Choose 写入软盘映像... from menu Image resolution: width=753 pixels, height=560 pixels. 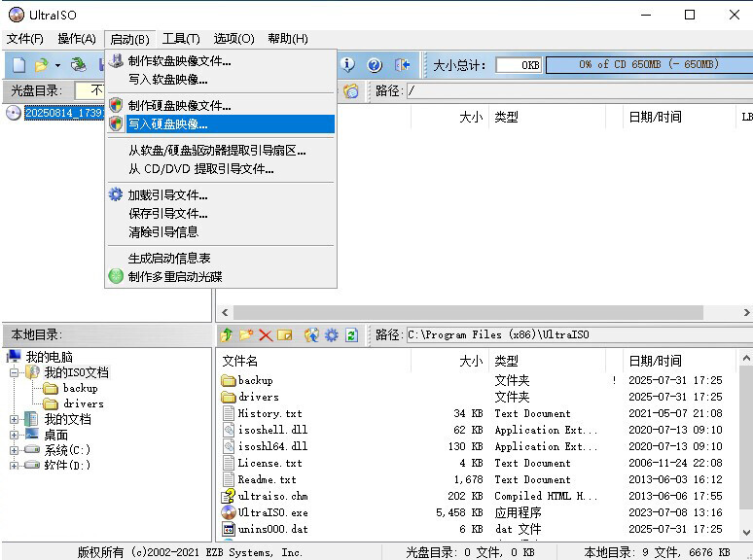221,79
